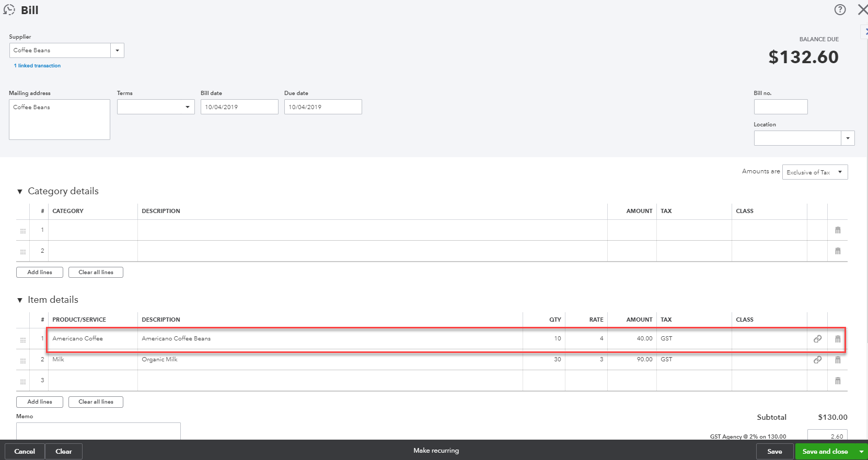Click the Bill no. input field
This screenshot has width=868, height=460.
coord(781,107)
